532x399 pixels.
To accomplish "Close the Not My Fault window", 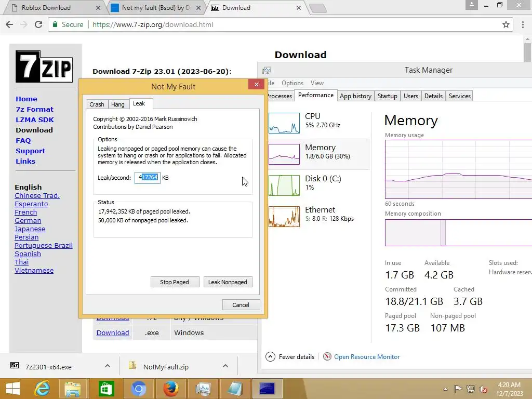I will (x=257, y=84).
